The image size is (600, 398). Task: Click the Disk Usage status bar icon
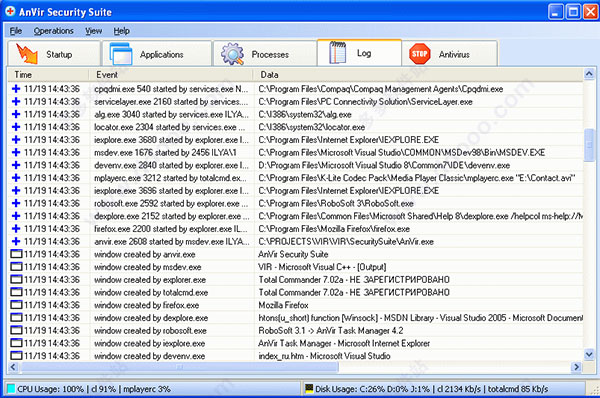pos(309,388)
